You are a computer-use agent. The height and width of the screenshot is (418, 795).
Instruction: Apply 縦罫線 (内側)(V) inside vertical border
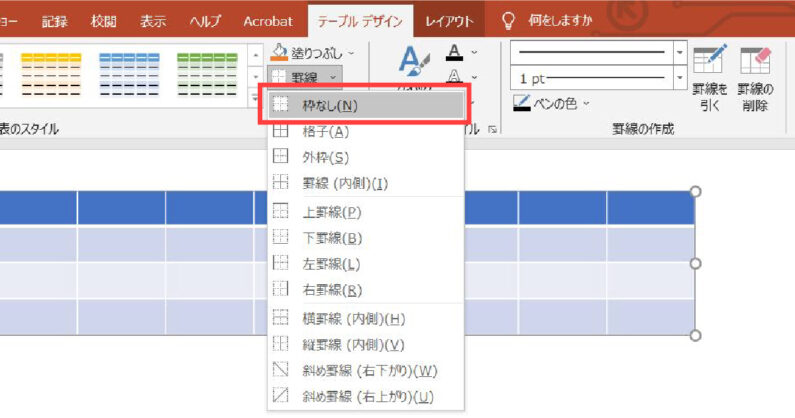coord(366,344)
